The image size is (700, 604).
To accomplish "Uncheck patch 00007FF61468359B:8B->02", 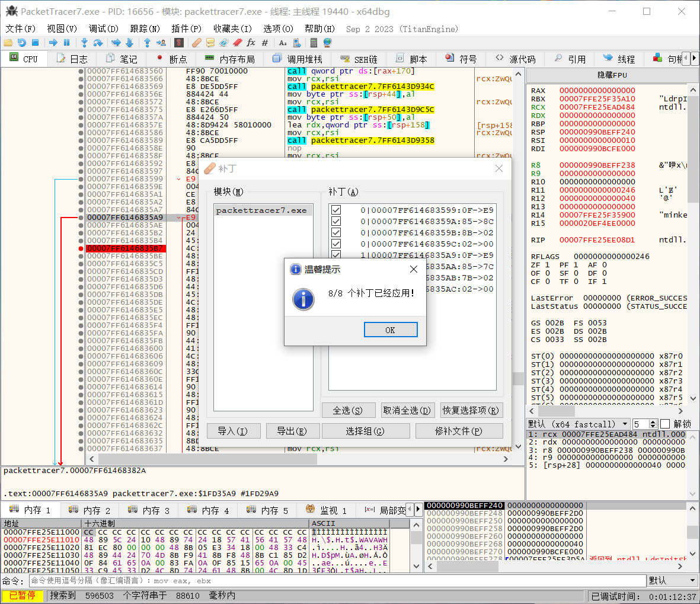I will (336, 232).
